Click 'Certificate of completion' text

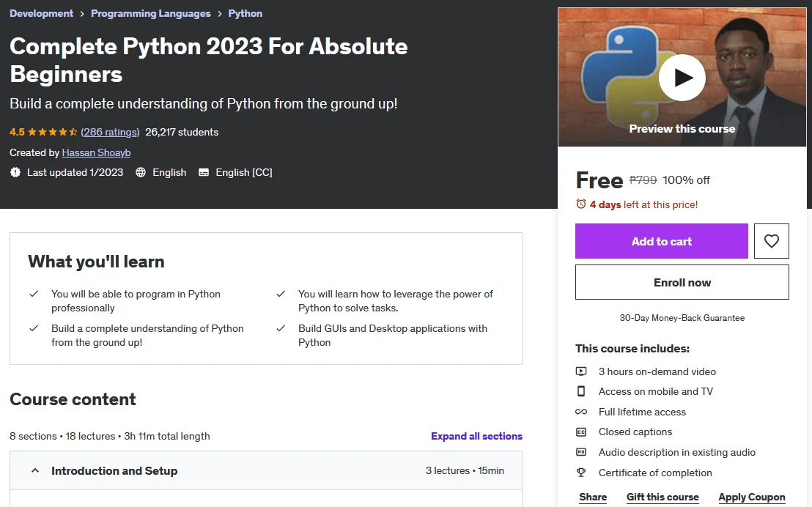[x=655, y=473]
